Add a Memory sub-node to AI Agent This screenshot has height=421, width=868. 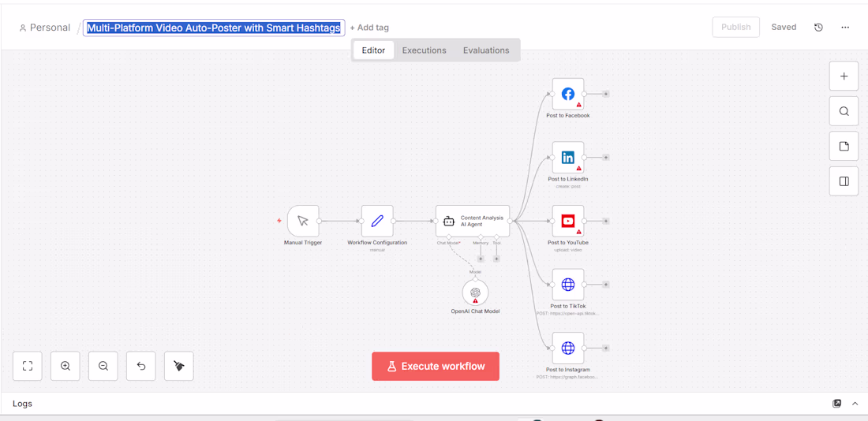[x=481, y=259]
